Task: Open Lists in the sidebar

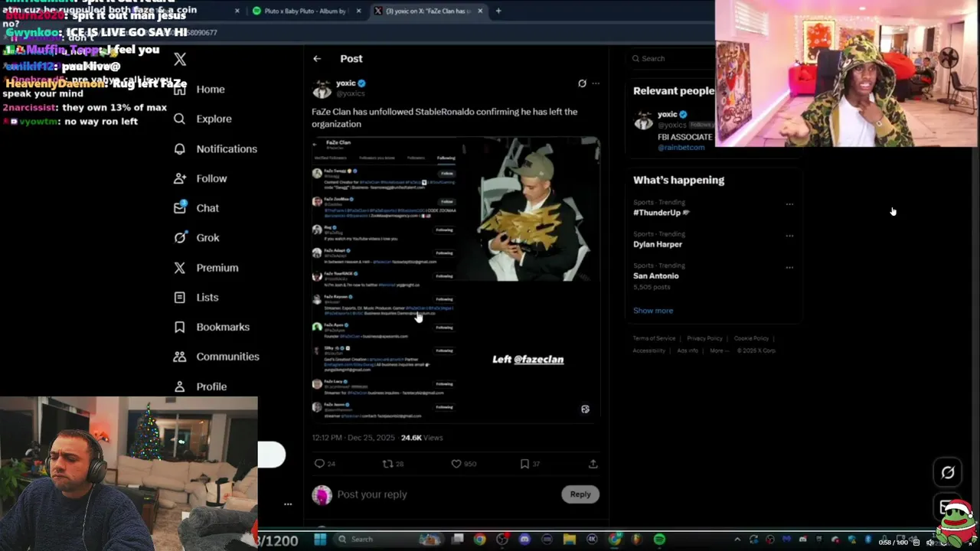Action: coord(197,298)
